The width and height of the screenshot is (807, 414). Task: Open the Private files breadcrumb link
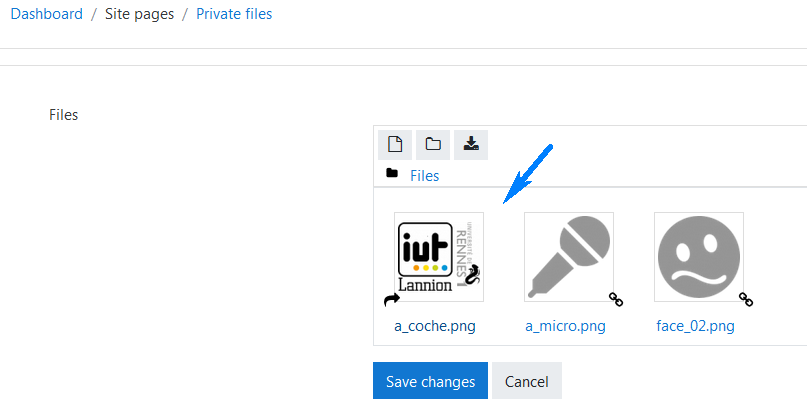click(234, 14)
